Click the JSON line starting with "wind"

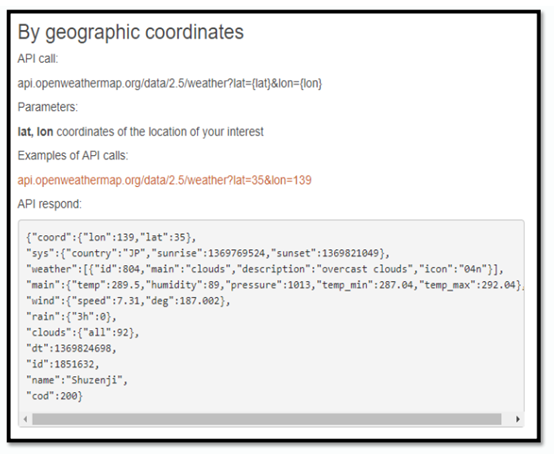(x=128, y=301)
